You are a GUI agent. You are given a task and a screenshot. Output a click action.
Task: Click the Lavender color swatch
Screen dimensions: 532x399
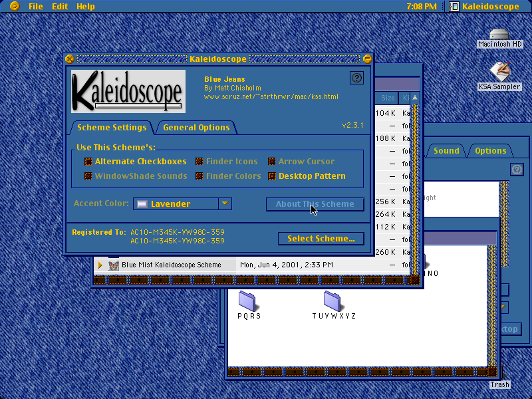point(142,204)
